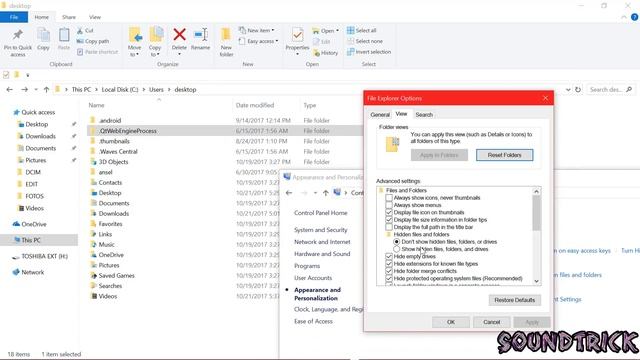Open New item dropdown in ribbon
The height and width of the screenshot is (360, 640).
[257, 30]
